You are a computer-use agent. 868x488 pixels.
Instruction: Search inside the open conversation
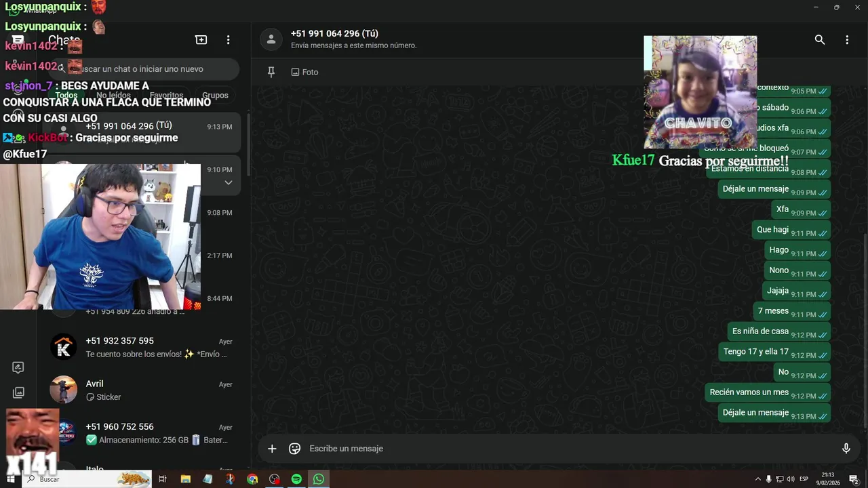(x=820, y=40)
